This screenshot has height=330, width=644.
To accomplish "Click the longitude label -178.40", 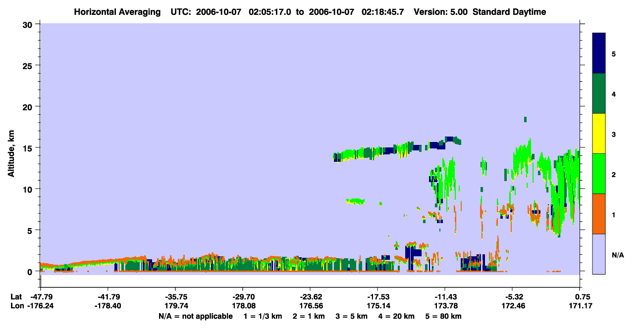I will tap(107, 306).
